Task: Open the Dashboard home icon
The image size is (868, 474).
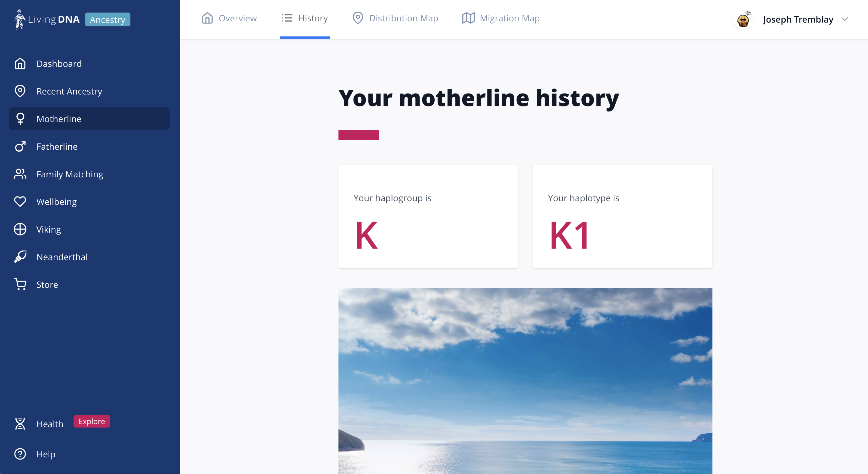Action: click(20, 63)
